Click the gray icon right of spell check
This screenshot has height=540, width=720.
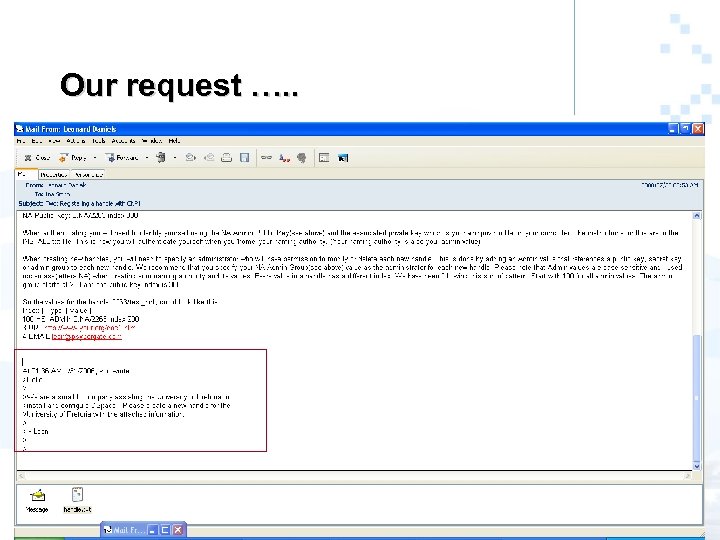[302, 158]
